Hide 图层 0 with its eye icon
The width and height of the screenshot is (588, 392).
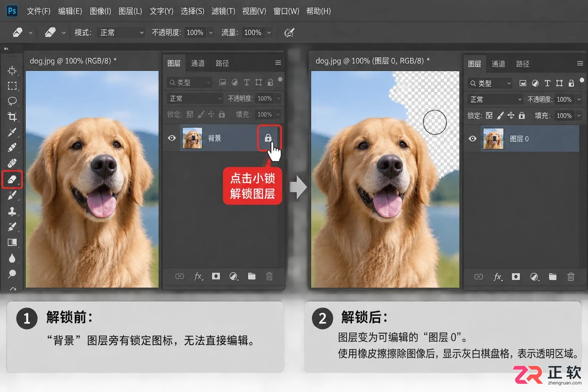coord(472,138)
